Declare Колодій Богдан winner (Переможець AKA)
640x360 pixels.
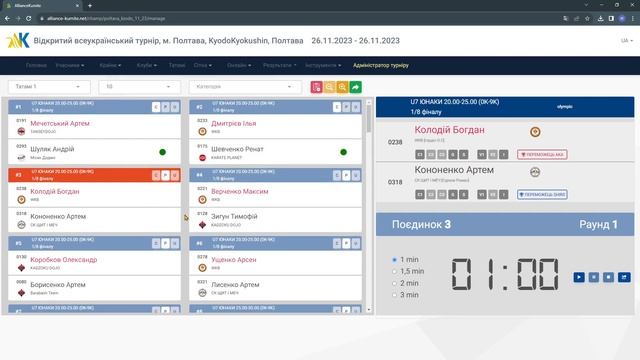click(x=542, y=154)
